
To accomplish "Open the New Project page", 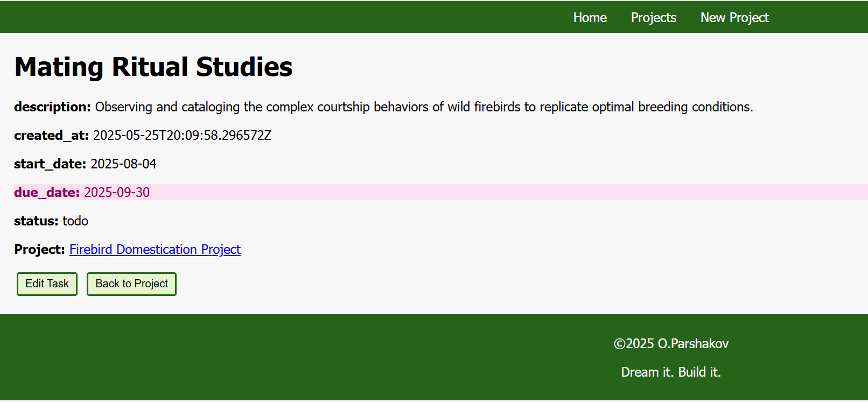I will click(x=734, y=18).
